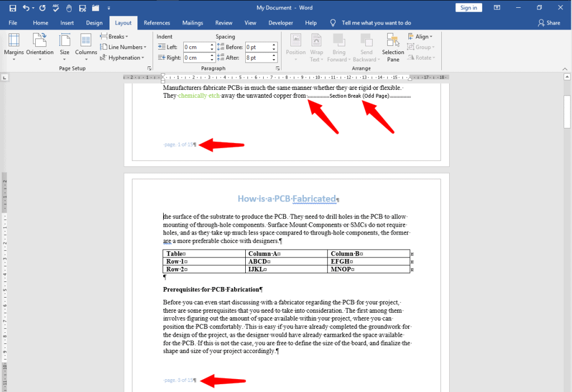Undo the last action
The height and width of the screenshot is (392, 572).
click(26, 8)
